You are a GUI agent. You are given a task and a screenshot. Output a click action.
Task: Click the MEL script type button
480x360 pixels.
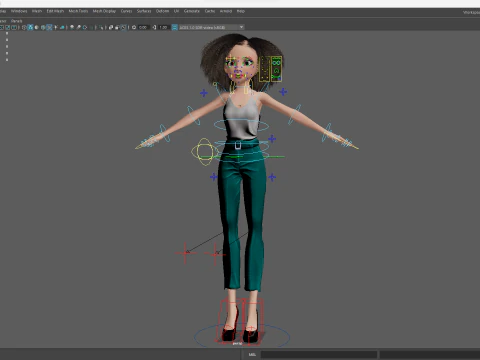[252, 354]
